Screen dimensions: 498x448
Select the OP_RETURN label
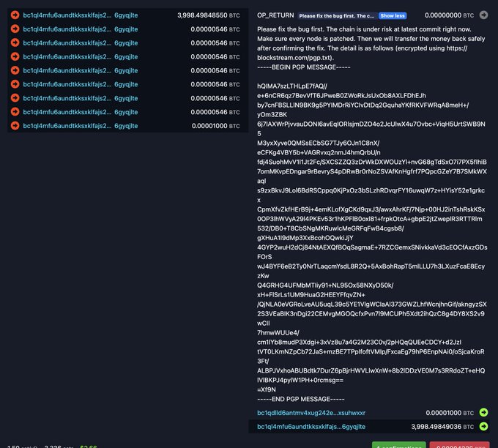click(275, 15)
